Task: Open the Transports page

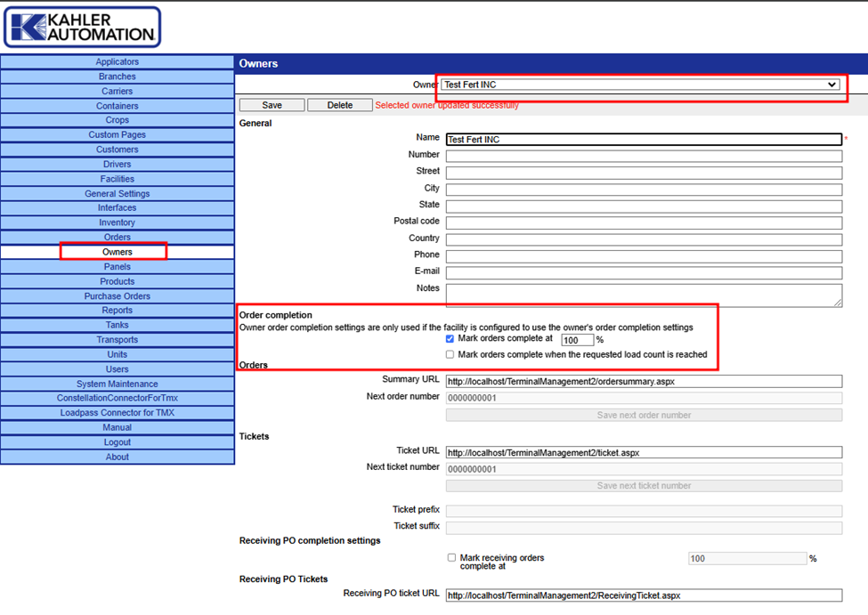Action: (117, 340)
